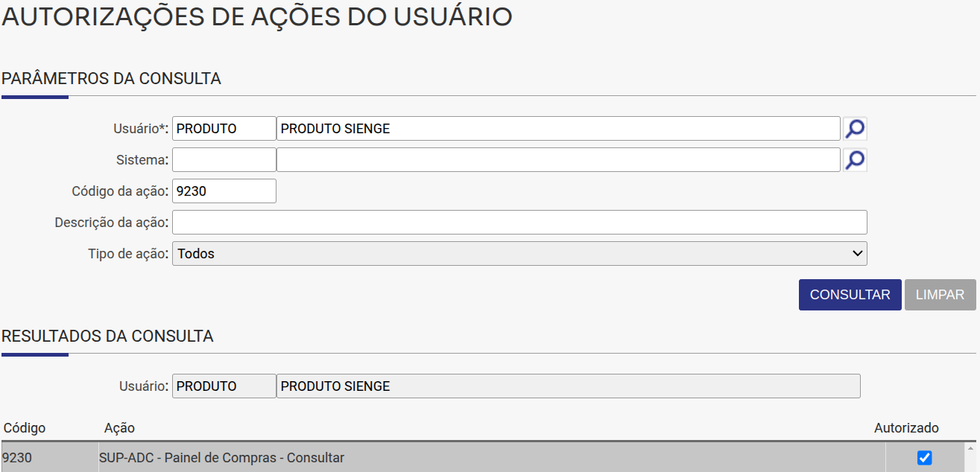Click the empty Sistema code field
Image resolution: width=980 pixels, height=472 pixels.
click(224, 159)
